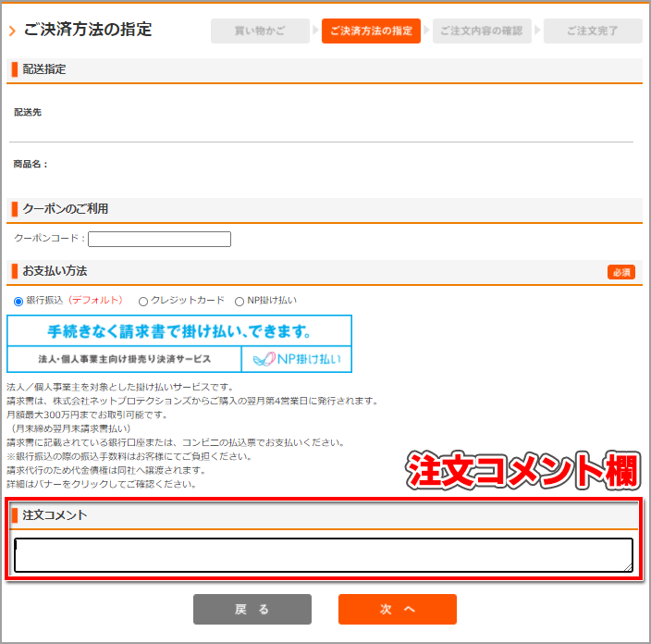Click the orange chevron beside the page title
Viewport: 651px width, 644px height.
pos(12,31)
